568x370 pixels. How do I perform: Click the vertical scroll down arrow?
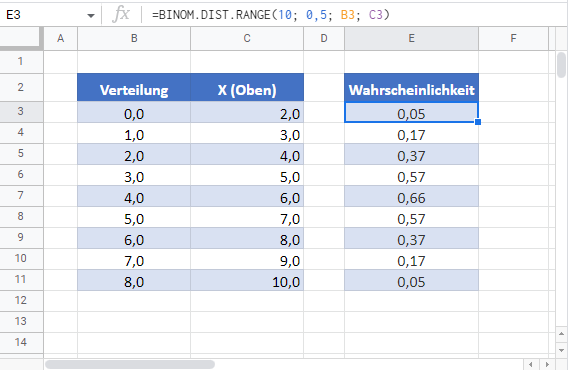tap(561, 350)
